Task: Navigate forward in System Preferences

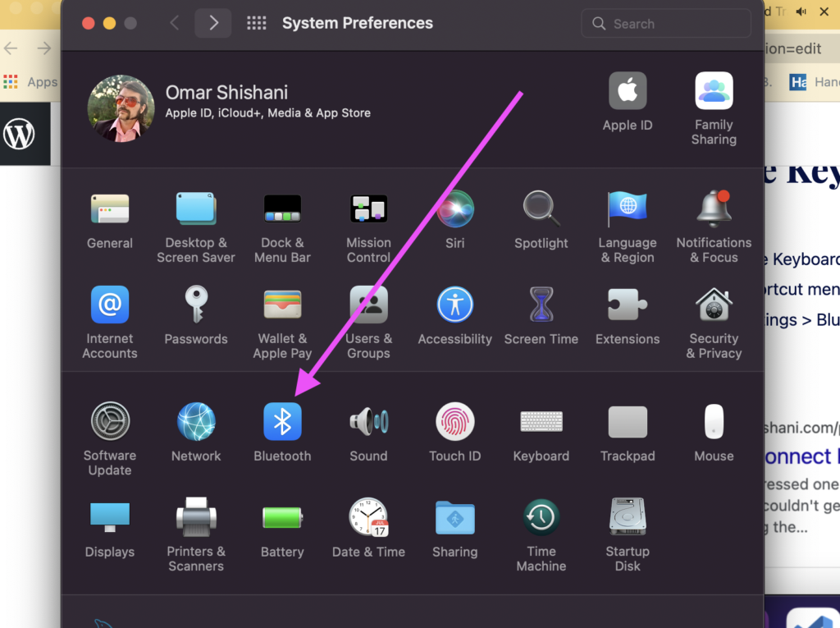Action: [212, 23]
